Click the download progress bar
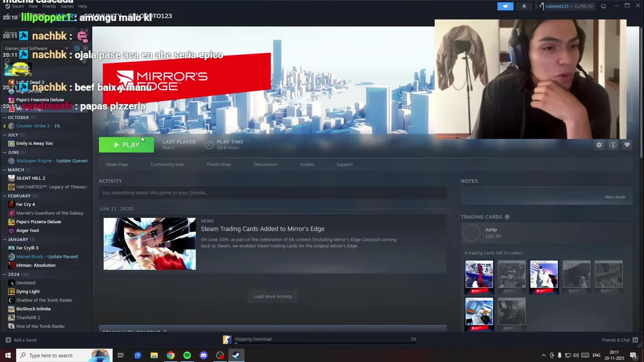 click(x=326, y=344)
